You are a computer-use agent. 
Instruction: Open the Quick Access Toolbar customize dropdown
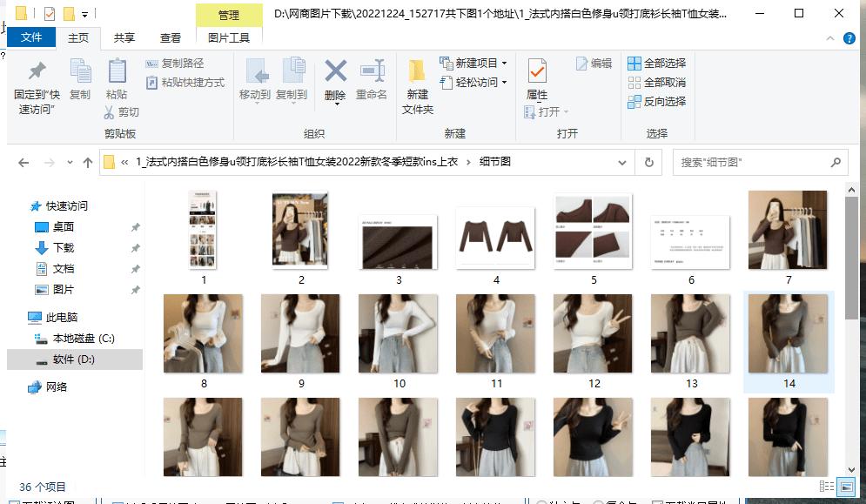click(83, 13)
